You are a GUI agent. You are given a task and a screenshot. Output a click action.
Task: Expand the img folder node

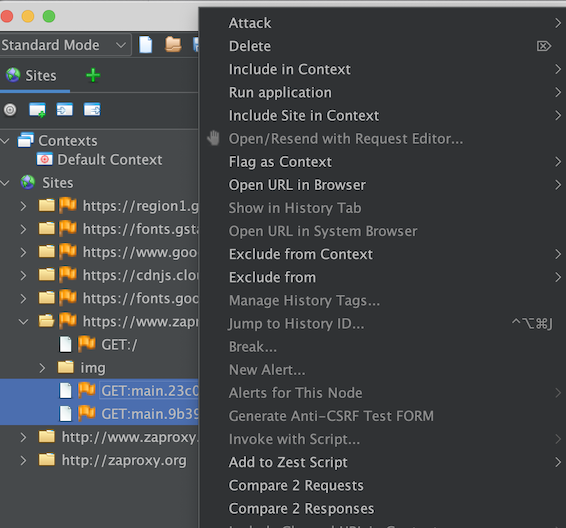click(42, 368)
